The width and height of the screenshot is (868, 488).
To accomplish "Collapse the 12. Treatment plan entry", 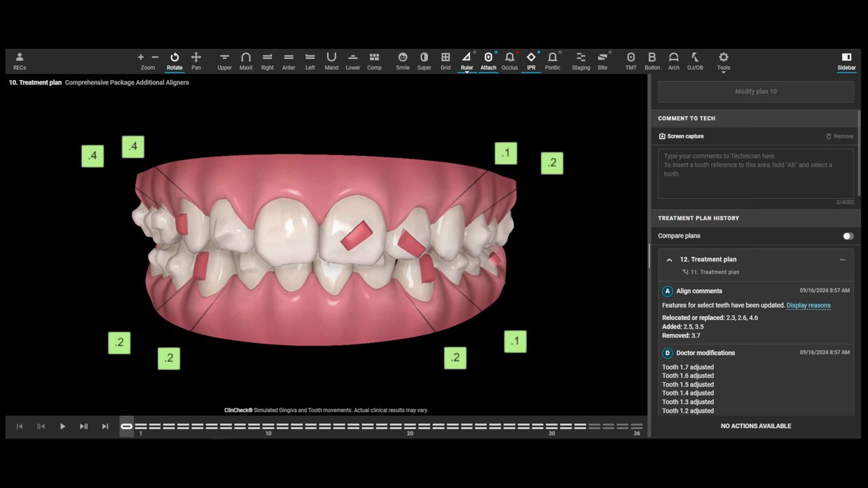I will pyautogui.click(x=669, y=260).
